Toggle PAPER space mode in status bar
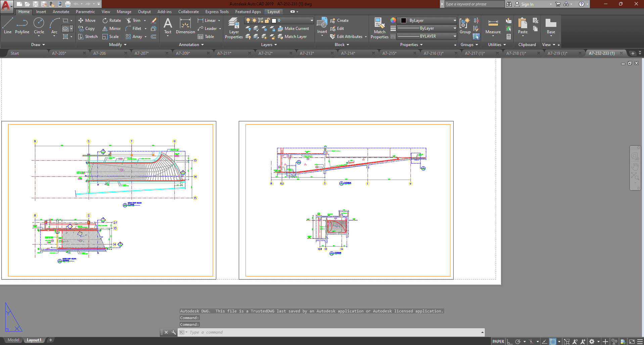 point(498,341)
